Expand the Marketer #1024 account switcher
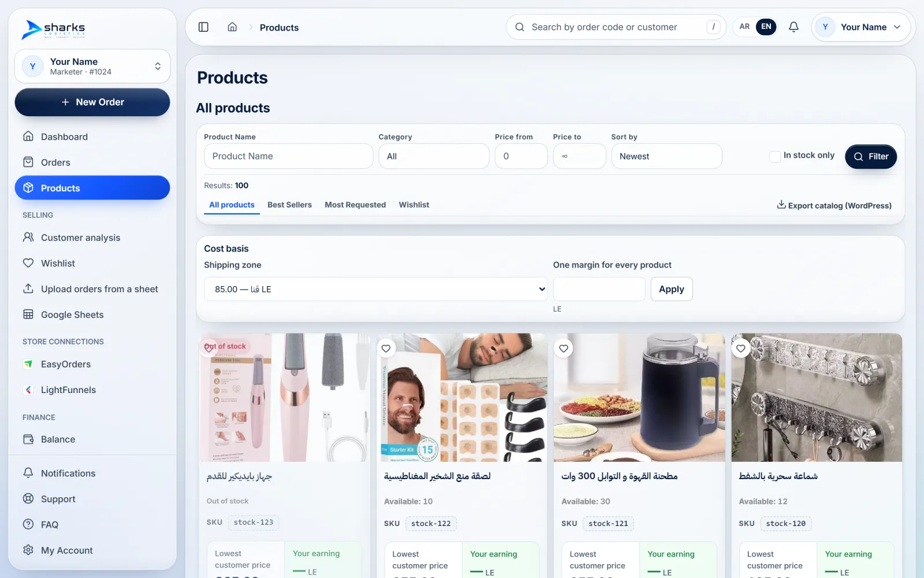This screenshot has height=578, width=924. pos(92,66)
